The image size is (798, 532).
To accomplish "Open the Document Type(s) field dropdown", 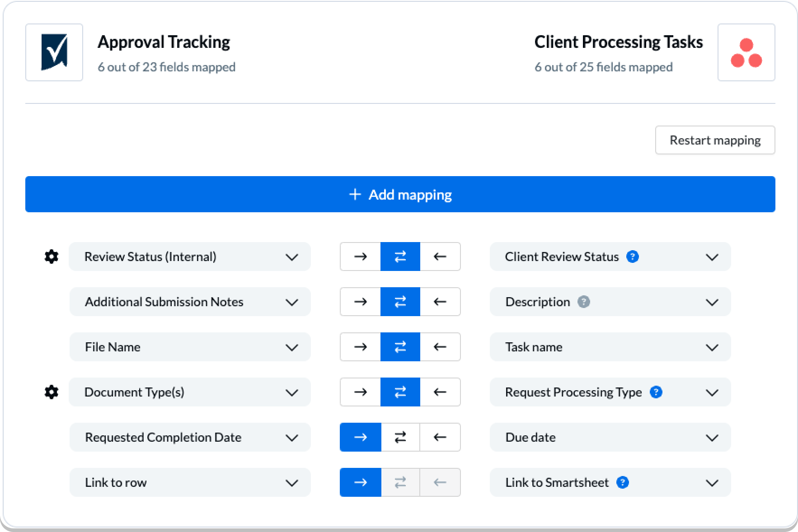I will [190, 392].
